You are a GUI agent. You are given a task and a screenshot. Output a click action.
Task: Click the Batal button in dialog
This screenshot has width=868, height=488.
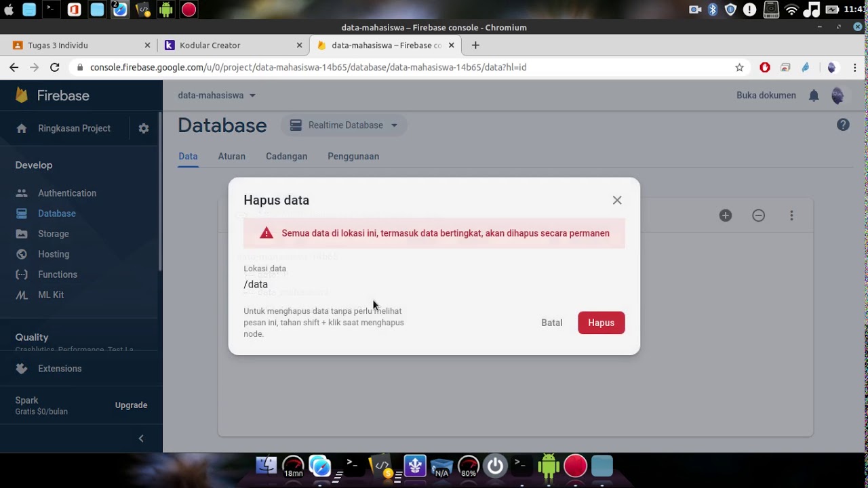pyautogui.click(x=552, y=323)
